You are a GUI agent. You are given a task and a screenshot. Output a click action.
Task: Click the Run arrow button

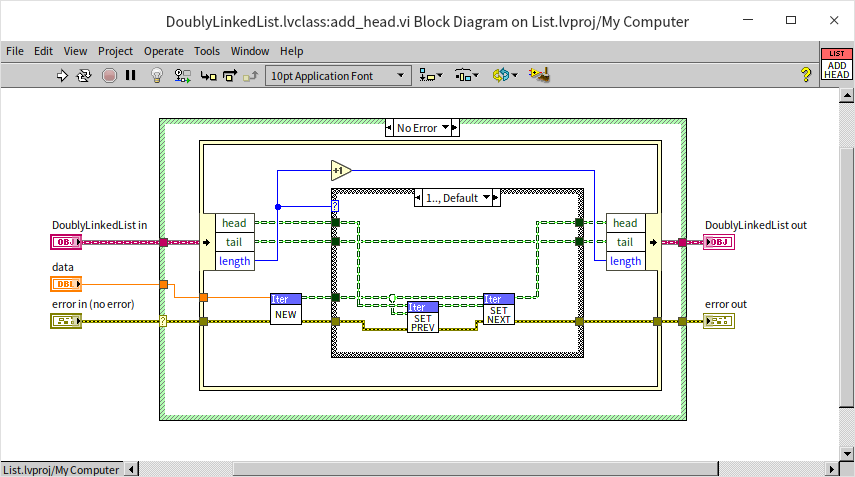pos(62,75)
